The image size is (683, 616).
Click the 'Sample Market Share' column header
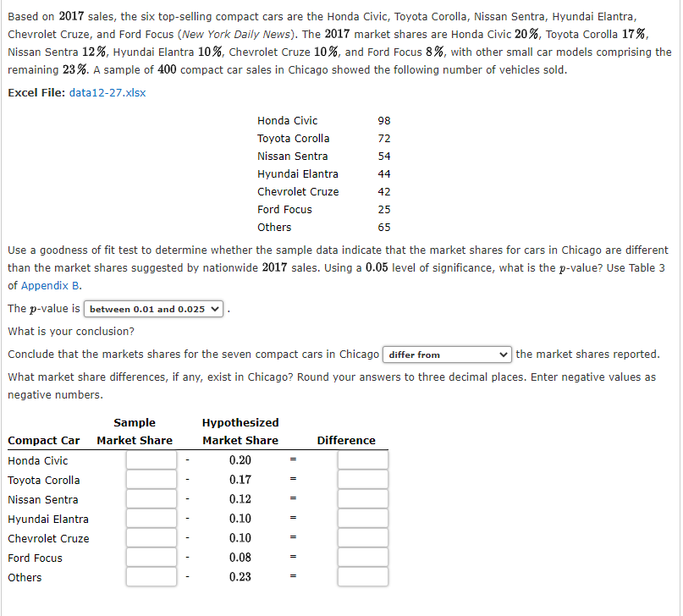click(x=135, y=432)
